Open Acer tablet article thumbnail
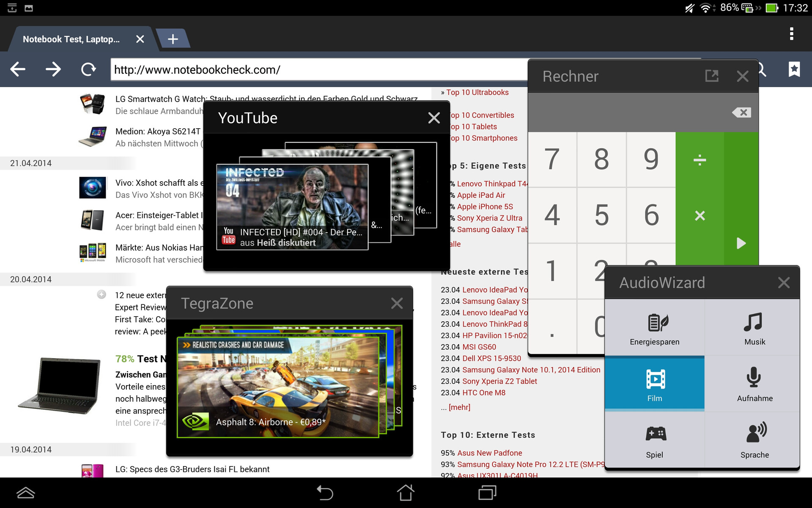Screen dimensions: 812x508 (x=92, y=220)
